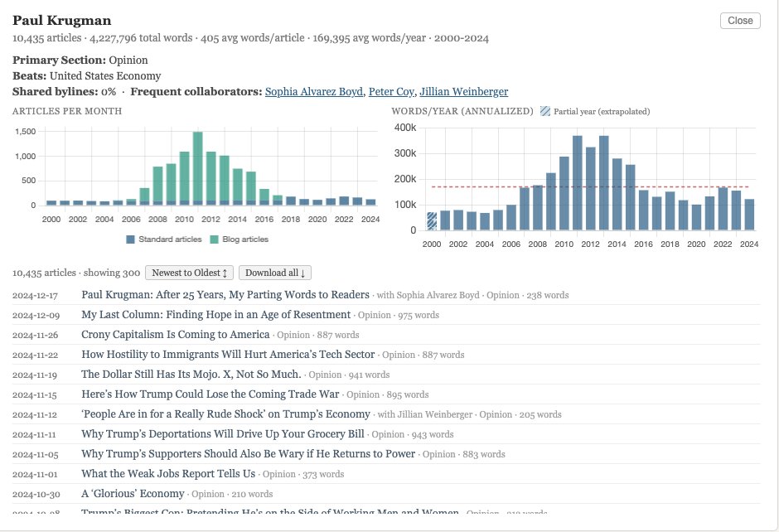This screenshot has height=532, width=779.
Task: Toggle Standard articles legend swatch
Action: pos(130,239)
